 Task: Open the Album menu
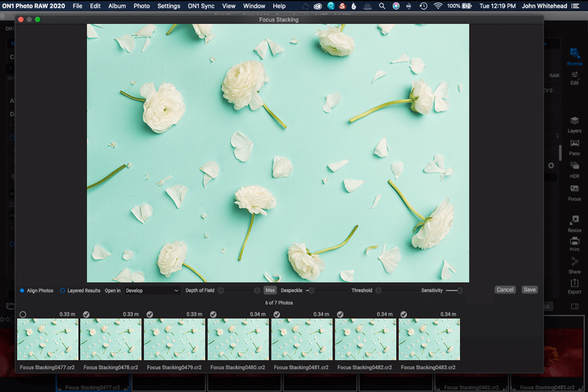117,6
